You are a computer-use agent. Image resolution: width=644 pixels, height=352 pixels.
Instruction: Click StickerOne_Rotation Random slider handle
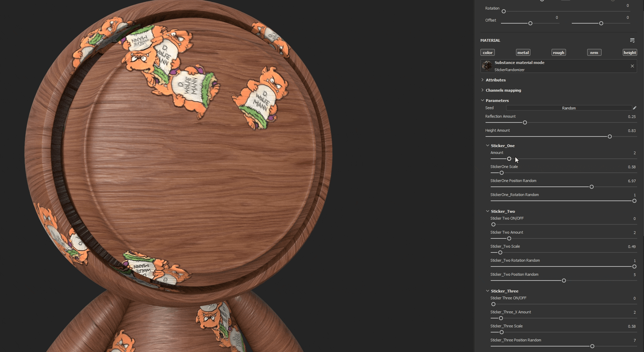[x=634, y=201]
